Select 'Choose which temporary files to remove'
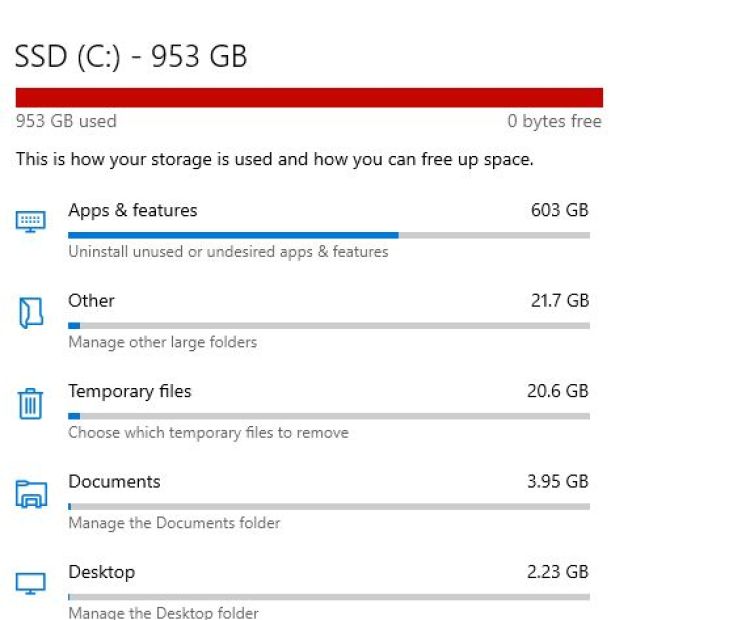 [208, 433]
